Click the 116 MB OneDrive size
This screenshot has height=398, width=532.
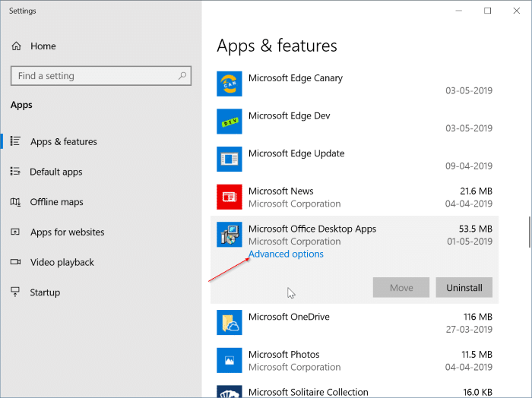[x=478, y=317]
